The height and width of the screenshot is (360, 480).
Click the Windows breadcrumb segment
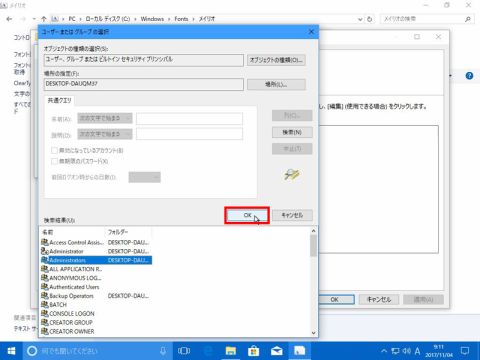(152, 19)
